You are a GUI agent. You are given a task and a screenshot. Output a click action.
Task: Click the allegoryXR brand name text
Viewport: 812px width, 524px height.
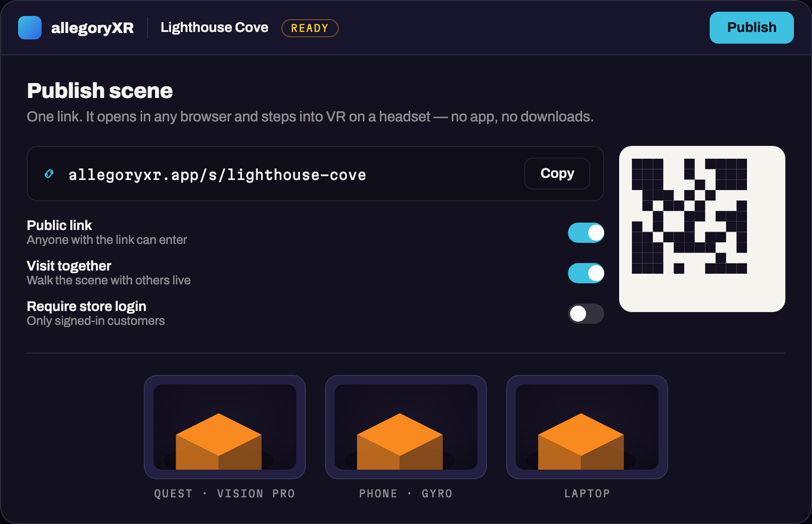pyautogui.click(x=92, y=28)
